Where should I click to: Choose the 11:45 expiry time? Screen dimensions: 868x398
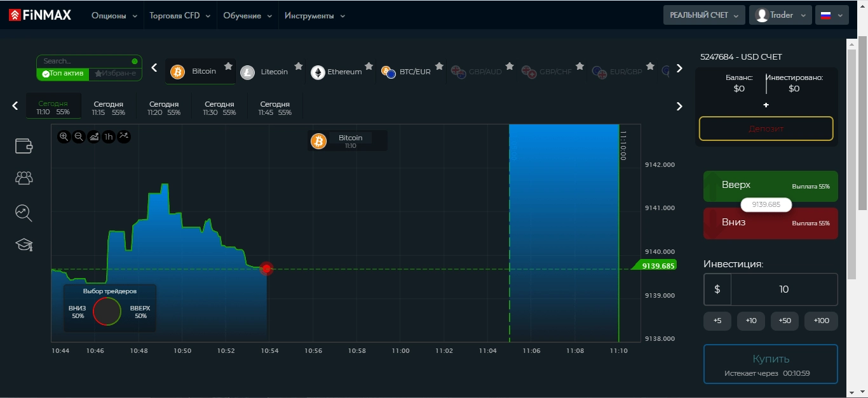pyautogui.click(x=275, y=108)
